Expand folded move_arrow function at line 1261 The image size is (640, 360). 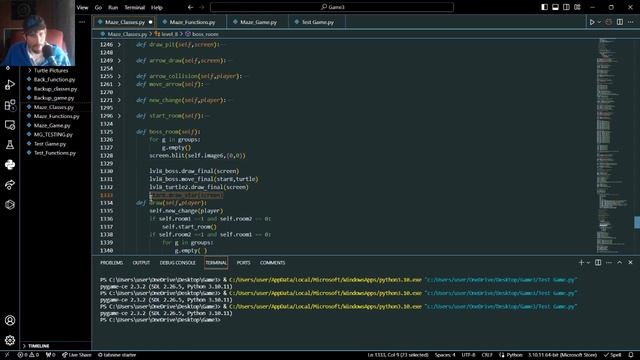coord(119,84)
